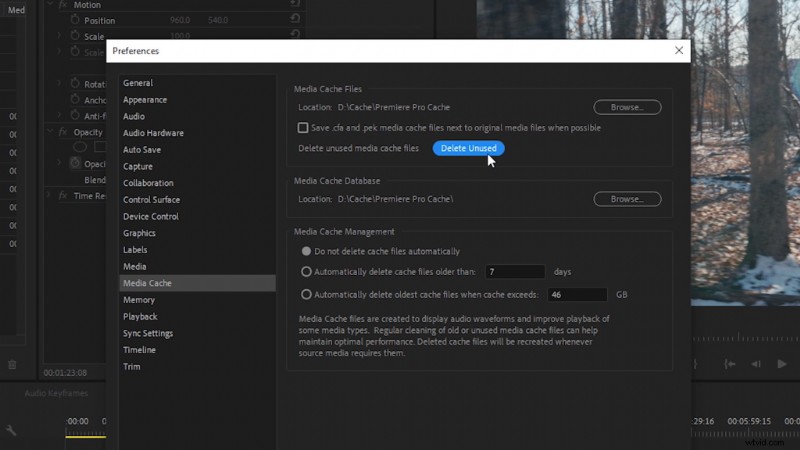Reset the Position parameter with its reset arrow
800x450 pixels.
coord(295,19)
